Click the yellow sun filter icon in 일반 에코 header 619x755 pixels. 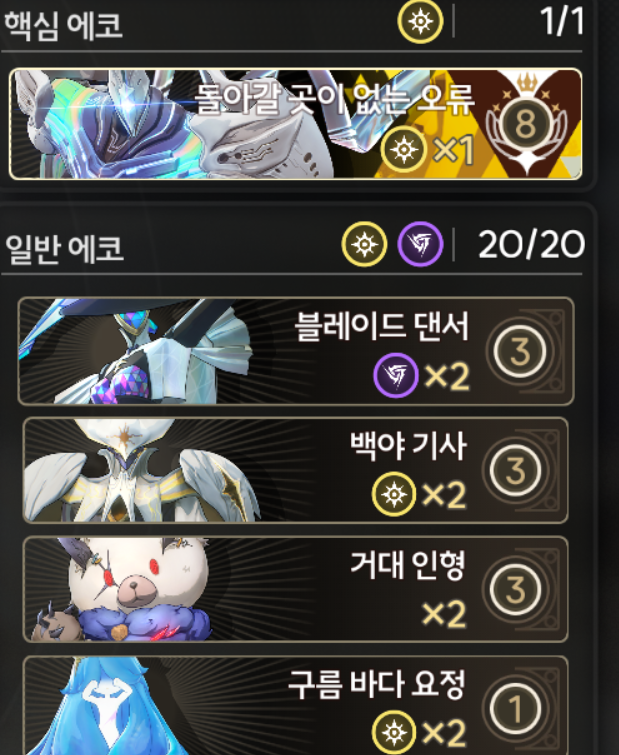point(364,244)
